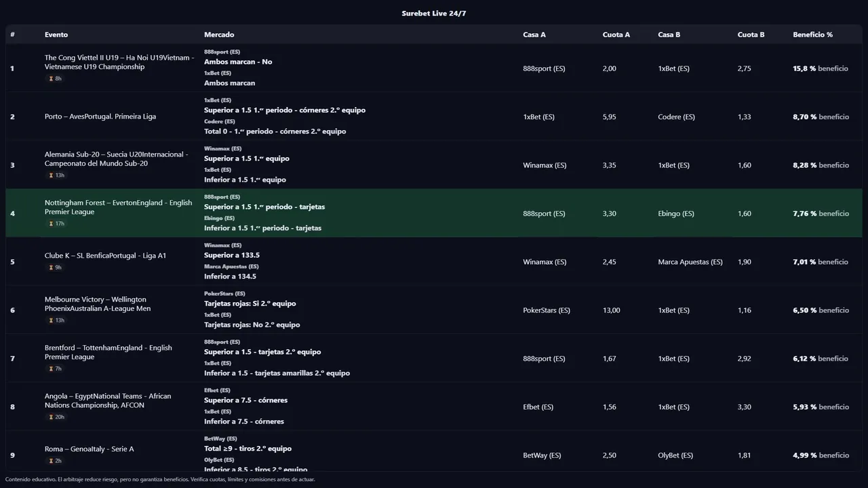The height and width of the screenshot is (488, 868).
Task: Click hourglass icon under Angola – Egypt
Action: pos(51,418)
